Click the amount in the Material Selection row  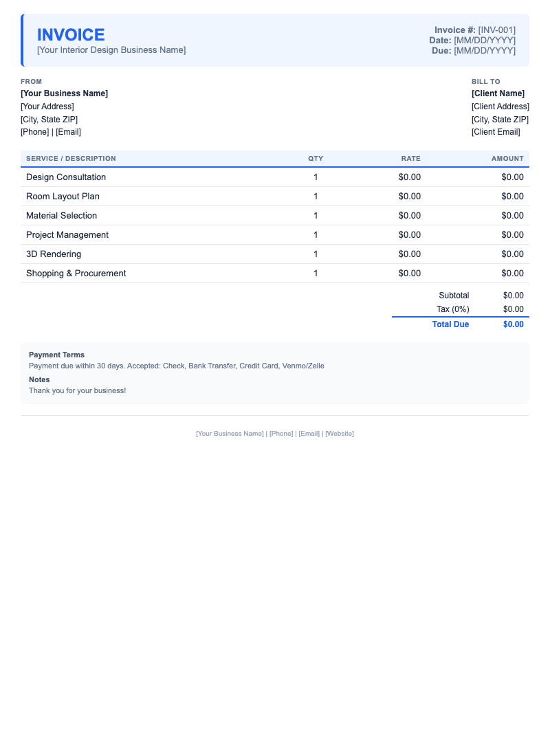pos(512,216)
